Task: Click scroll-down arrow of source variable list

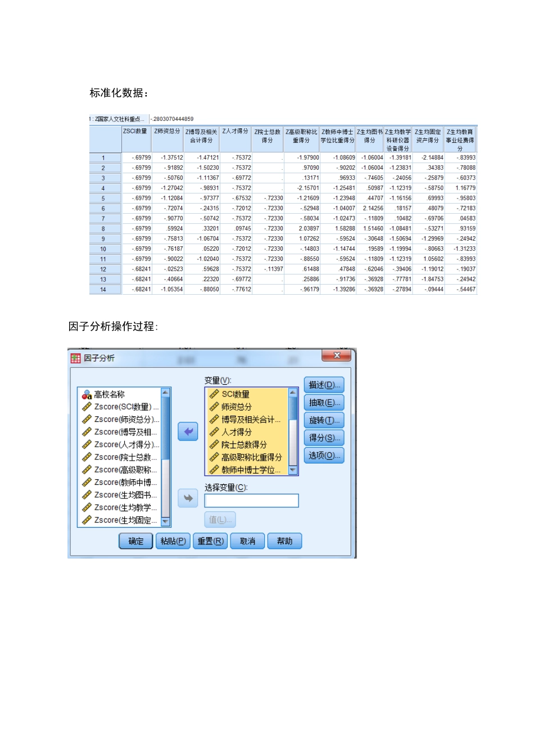Action: coord(165,522)
